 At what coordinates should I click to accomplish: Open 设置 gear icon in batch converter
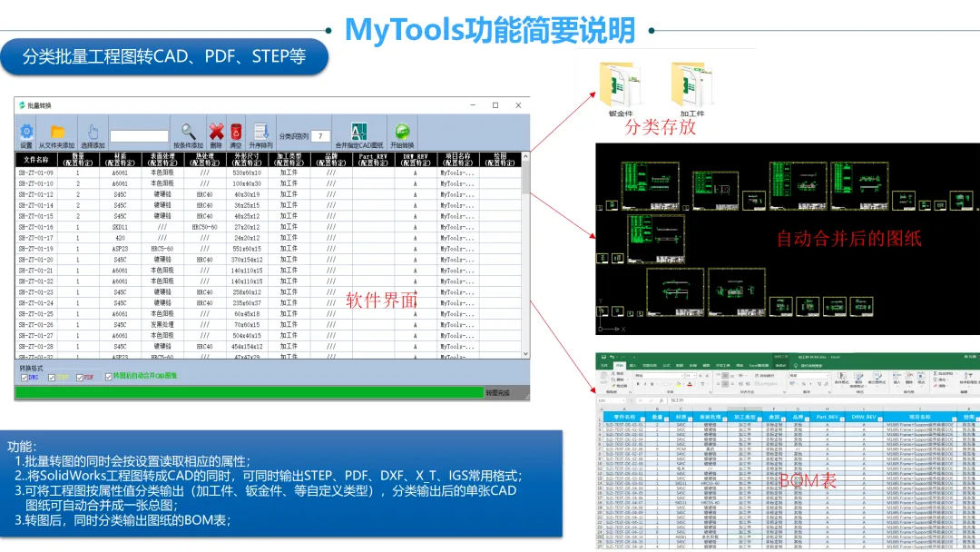[x=26, y=132]
